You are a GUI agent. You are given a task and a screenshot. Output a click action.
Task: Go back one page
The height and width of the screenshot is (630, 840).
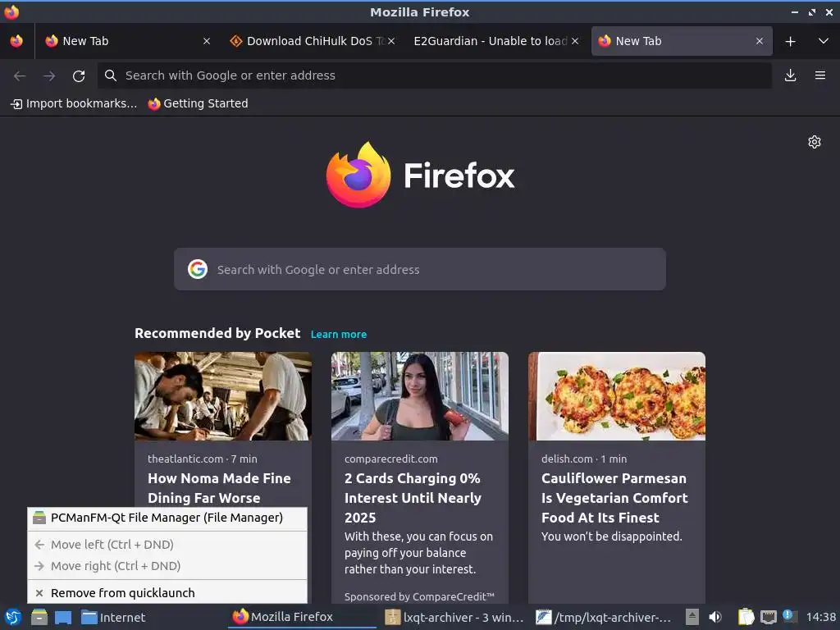[x=20, y=76]
